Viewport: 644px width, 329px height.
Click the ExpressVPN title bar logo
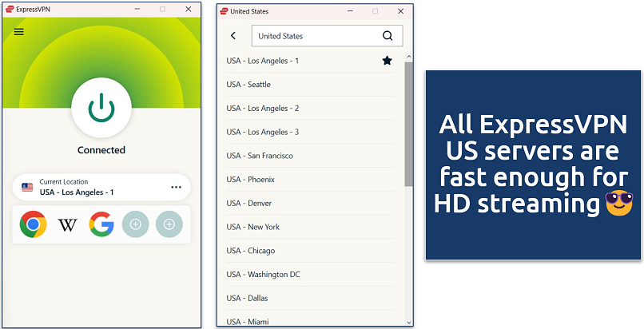(x=10, y=9)
